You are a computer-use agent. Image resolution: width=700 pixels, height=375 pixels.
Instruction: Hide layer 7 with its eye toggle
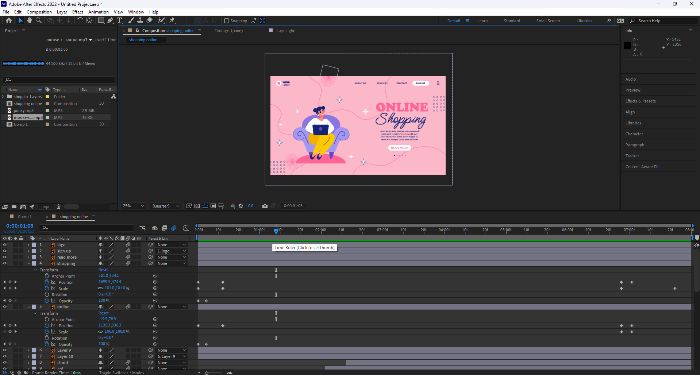[4, 357]
